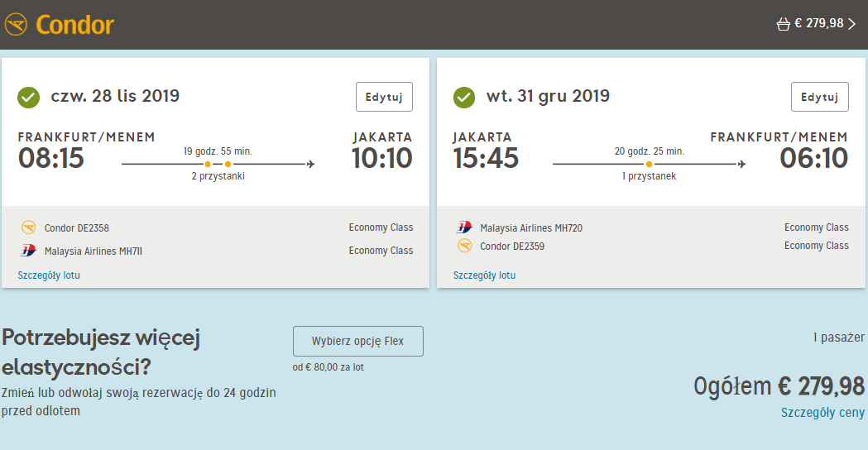The width and height of the screenshot is (868, 450).
Task: Click the Condor bird logo icon
Action: pyautogui.click(x=16, y=25)
